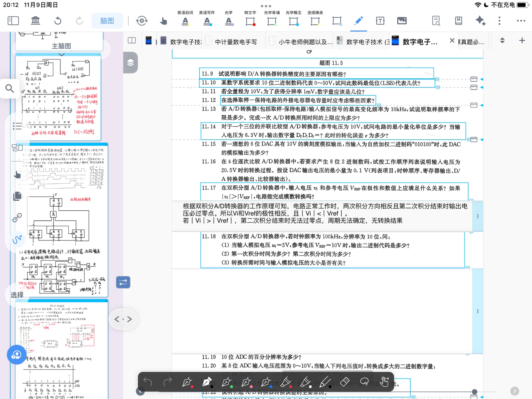
Task: Select the lasso selection tool
Action: tap(364, 382)
